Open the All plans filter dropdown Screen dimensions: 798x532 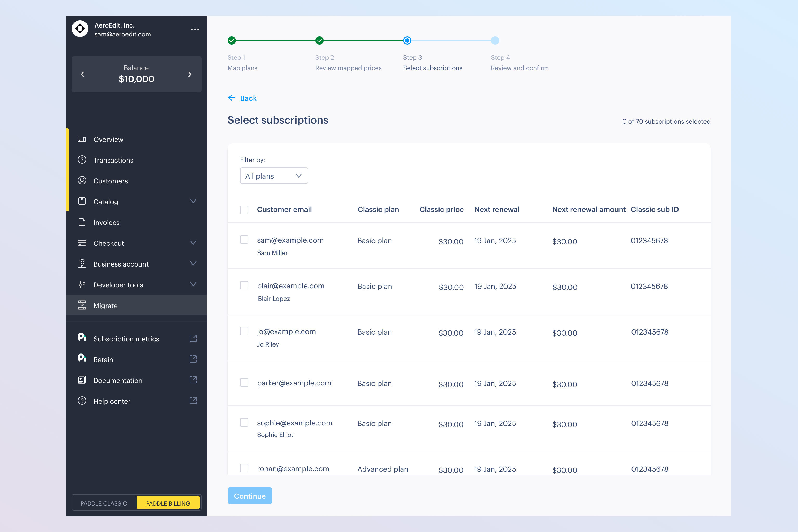274,176
